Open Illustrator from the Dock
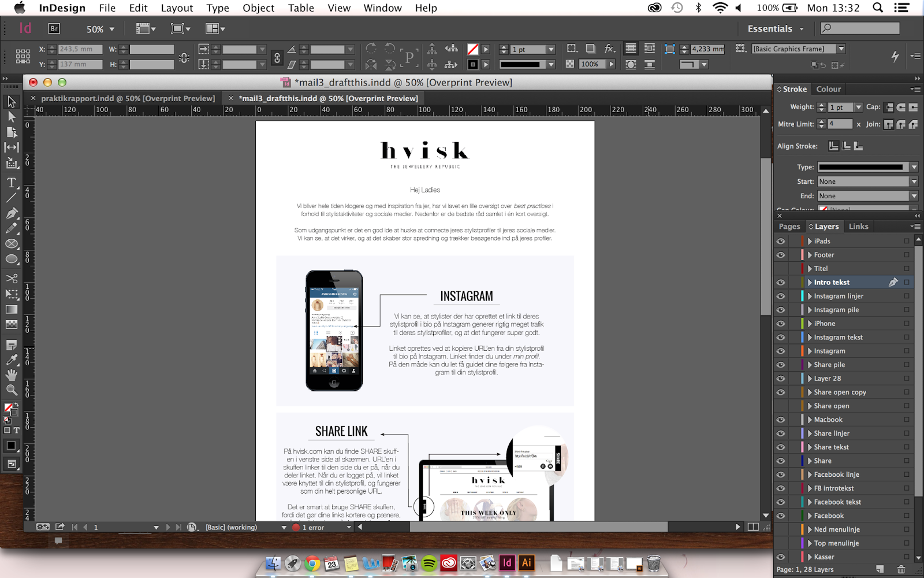This screenshot has height=578, width=924. pyautogui.click(x=527, y=562)
